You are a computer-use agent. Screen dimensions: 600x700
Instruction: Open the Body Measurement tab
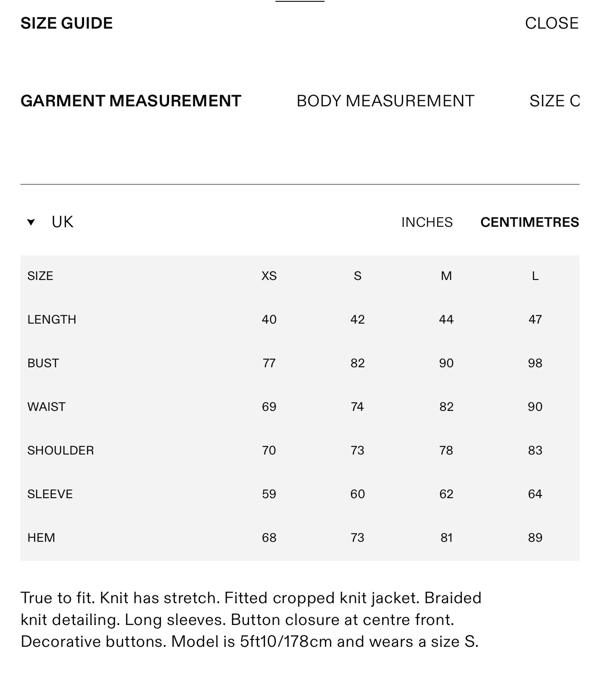(x=385, y=101)
